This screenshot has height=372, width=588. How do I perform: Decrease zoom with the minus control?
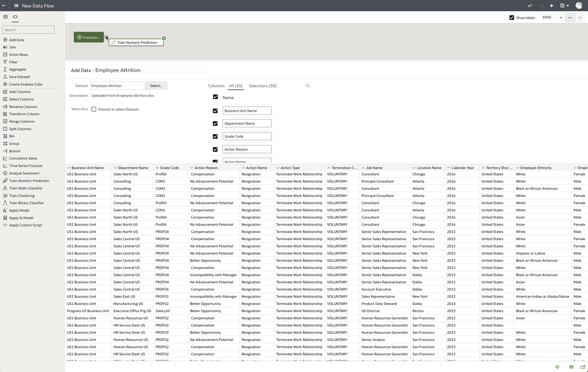tap(569, 18)
